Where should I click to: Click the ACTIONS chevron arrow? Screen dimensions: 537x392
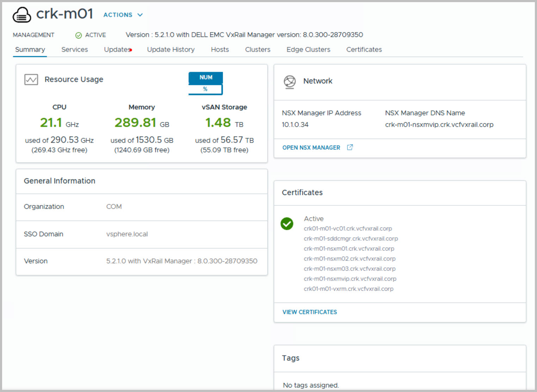click(x=140, y=15)
